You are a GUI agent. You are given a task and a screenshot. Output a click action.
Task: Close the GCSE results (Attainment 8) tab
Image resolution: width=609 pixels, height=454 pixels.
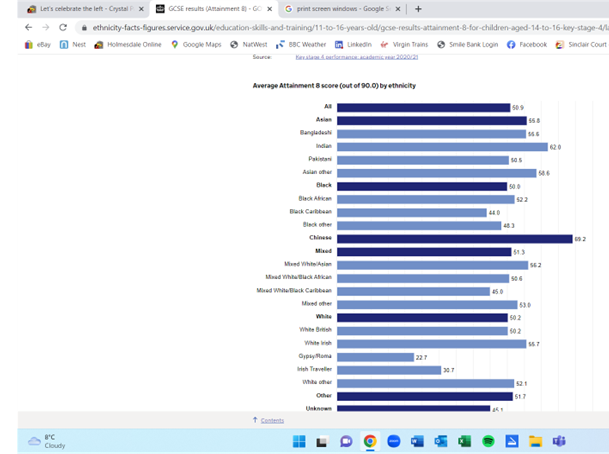[274, 8]
